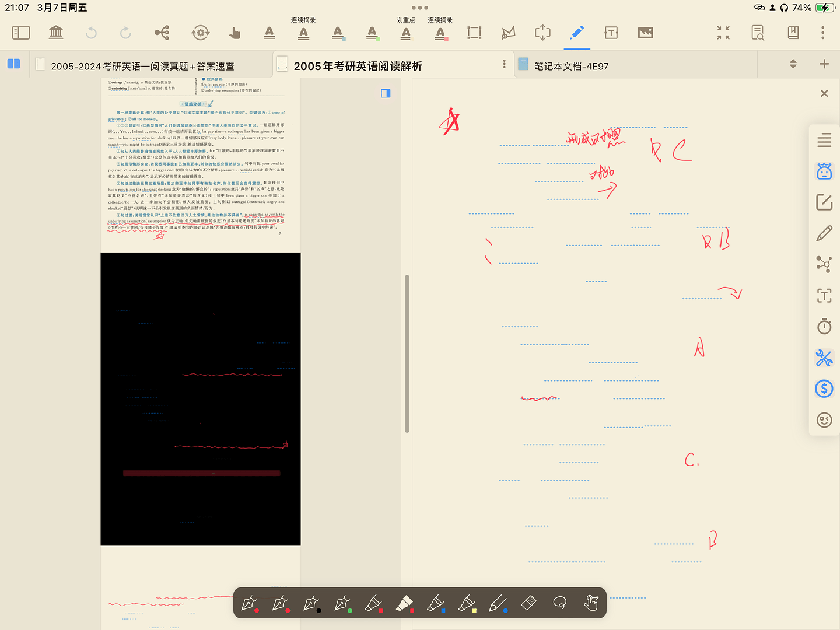The height and width of the screenshot is (630, 840).
Task: Select the image insert tool
Action: (646, 33)
